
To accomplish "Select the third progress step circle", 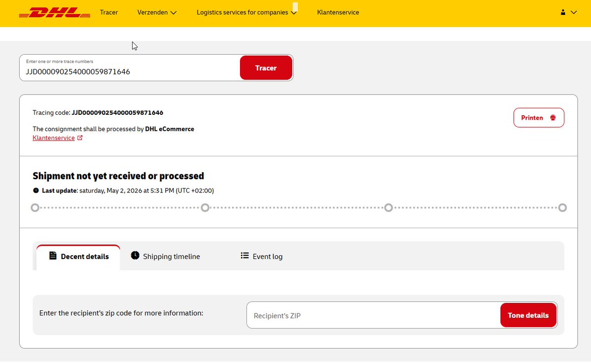I will (388, 208).
